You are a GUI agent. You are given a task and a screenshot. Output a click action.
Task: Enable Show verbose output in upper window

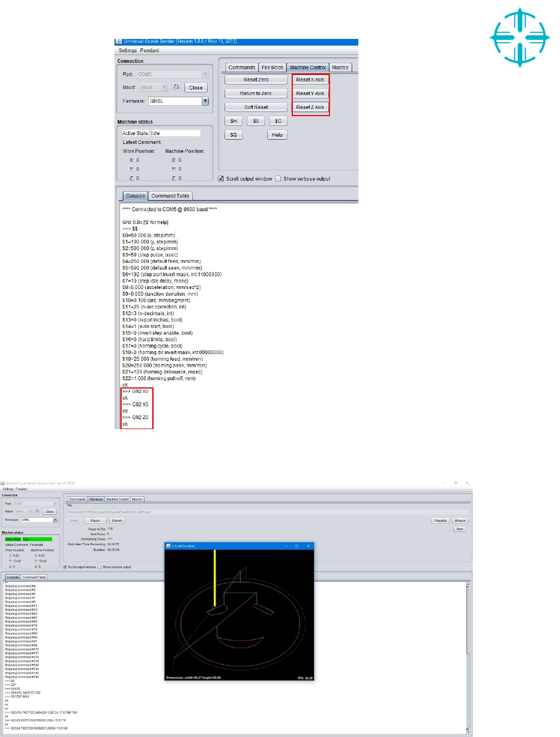coord(278,178)
